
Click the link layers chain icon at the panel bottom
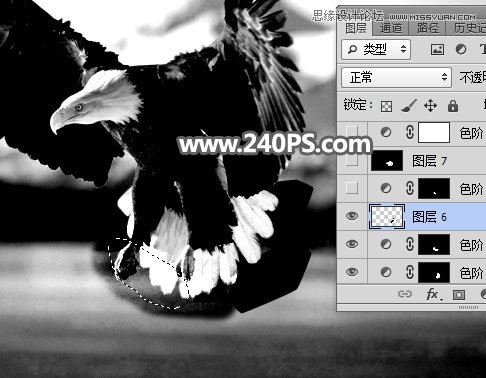tap(405, 294)
